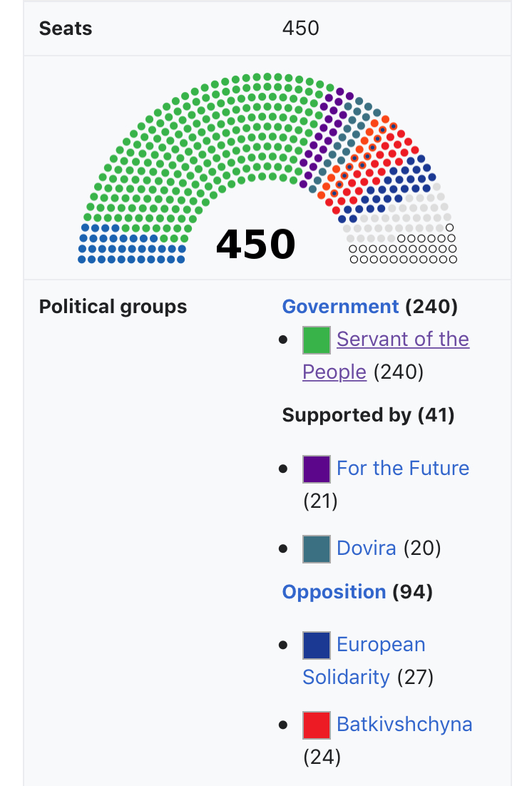Follow the For the Future link
Image resolution: width=532 pixels, height=786 pixels.
coord(403,468)
